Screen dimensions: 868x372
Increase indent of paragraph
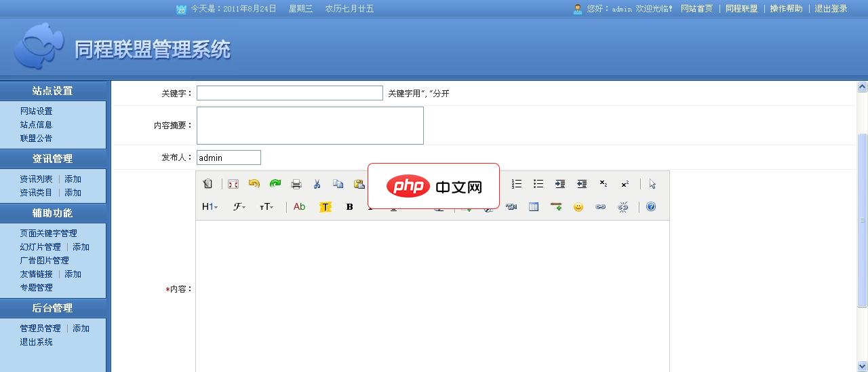(x=560, y=184)
